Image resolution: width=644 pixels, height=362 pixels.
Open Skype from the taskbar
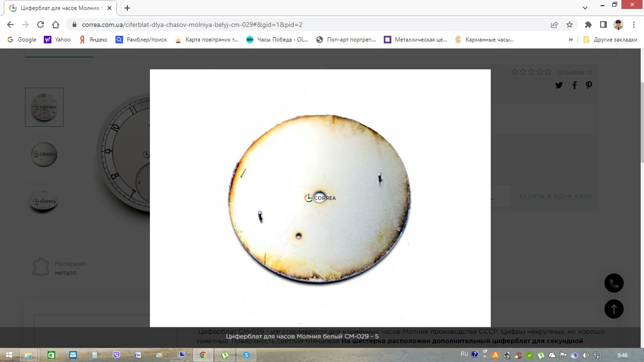pos(247,355)
